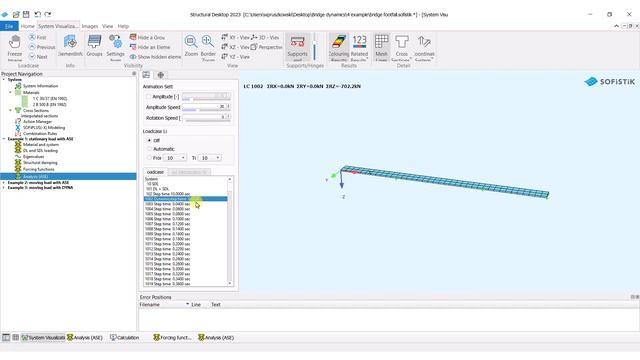Open the globe tab icon in settings panel
This screenshot has height=360, width=640.
(161, 75)
